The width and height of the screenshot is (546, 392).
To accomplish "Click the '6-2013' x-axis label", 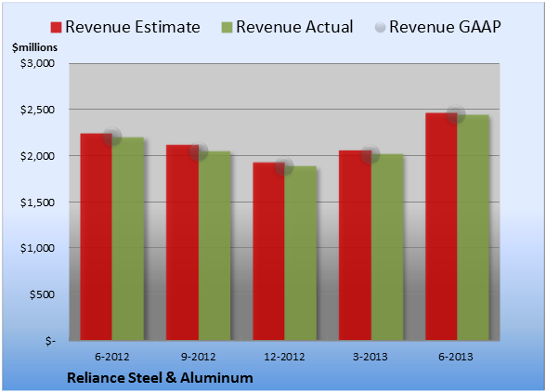I will point(456,357).
